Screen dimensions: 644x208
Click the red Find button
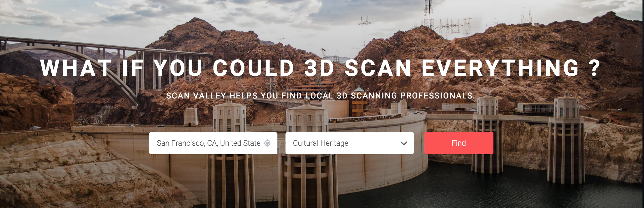(459, 143)
